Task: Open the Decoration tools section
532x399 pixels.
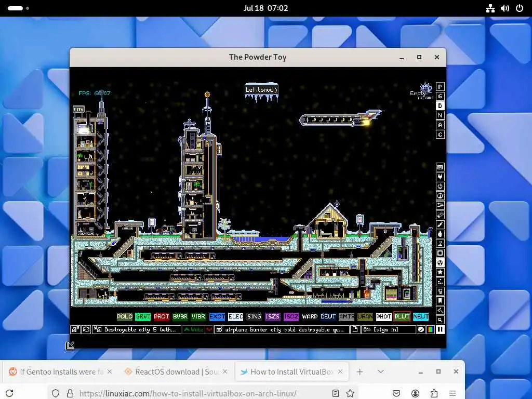Action: pos(440,310)
